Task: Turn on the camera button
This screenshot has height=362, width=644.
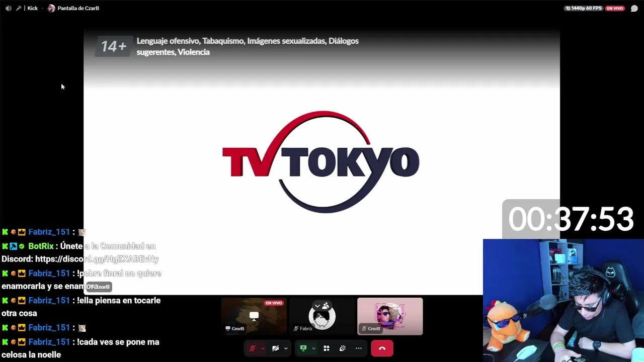Action: pyautogui.click(x=276, y=348)
